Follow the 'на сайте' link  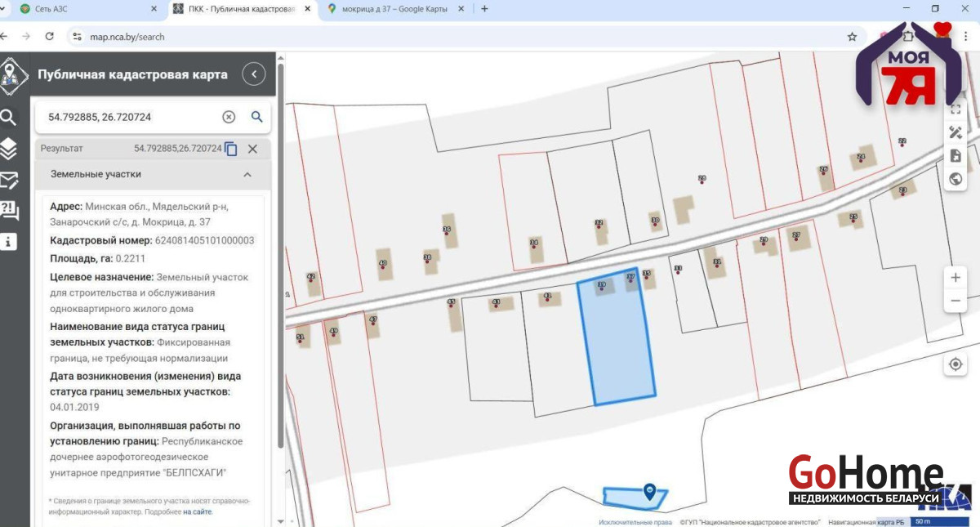tap(197, 511)
